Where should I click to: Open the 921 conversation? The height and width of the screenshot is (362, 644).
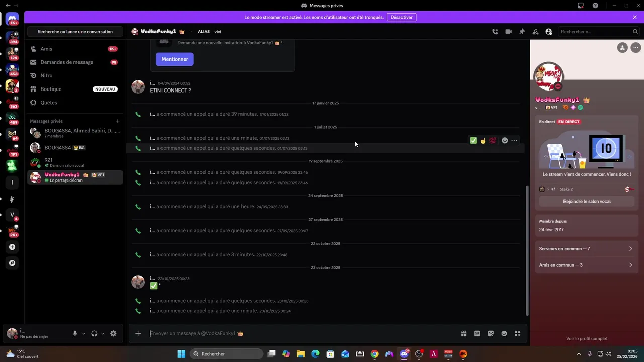point(75,162)
